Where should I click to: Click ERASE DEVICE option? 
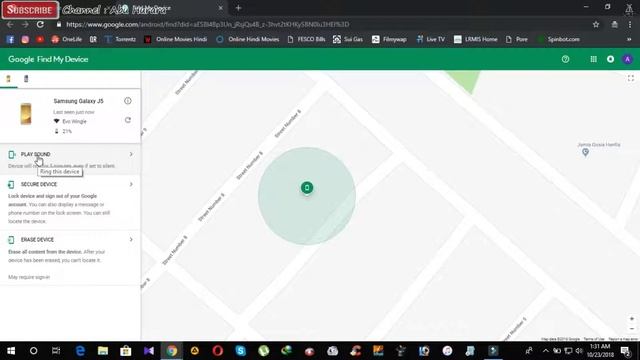pos(37,240)
